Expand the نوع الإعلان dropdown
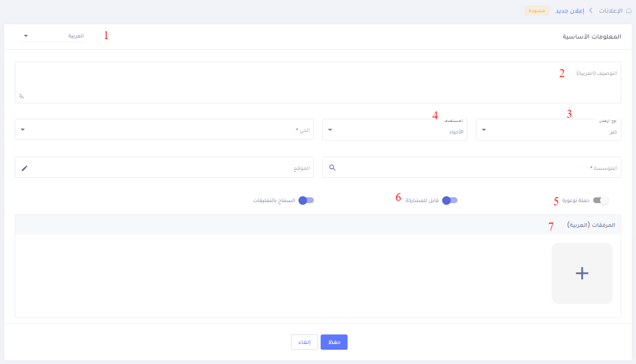 548,130
